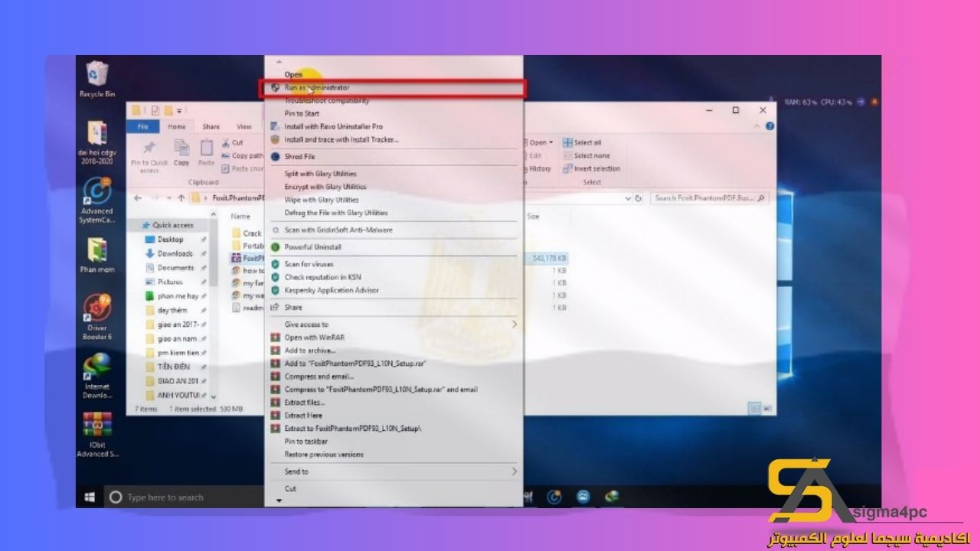Click the Powerful Uninstall green icon
This screenshot has height=551, width=980.
(275, 247)
